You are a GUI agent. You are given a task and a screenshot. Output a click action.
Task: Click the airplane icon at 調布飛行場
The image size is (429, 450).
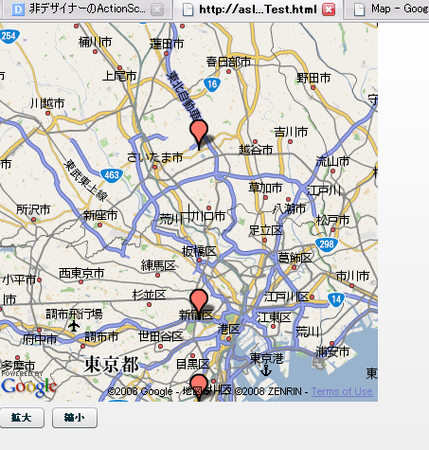pos(74,325)
